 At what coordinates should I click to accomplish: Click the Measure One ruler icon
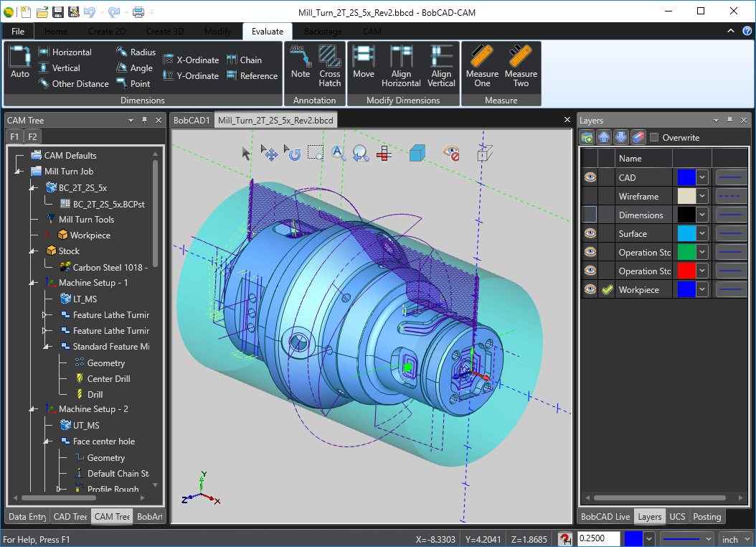click(x=482, y=65)
